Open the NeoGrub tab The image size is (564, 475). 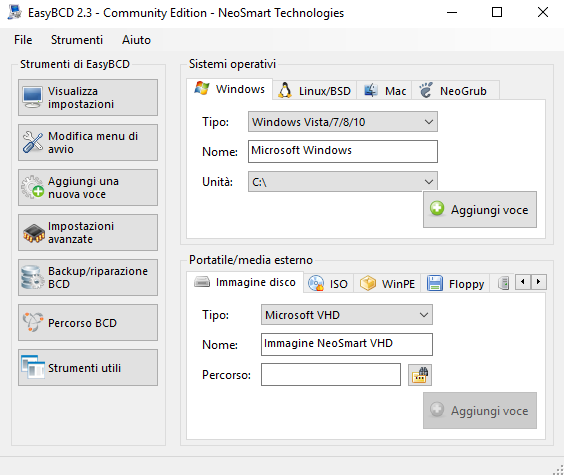455,91
